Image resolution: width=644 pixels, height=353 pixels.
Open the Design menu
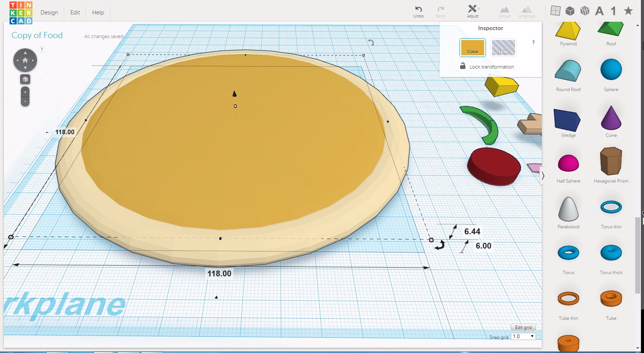tap(49, 13)
